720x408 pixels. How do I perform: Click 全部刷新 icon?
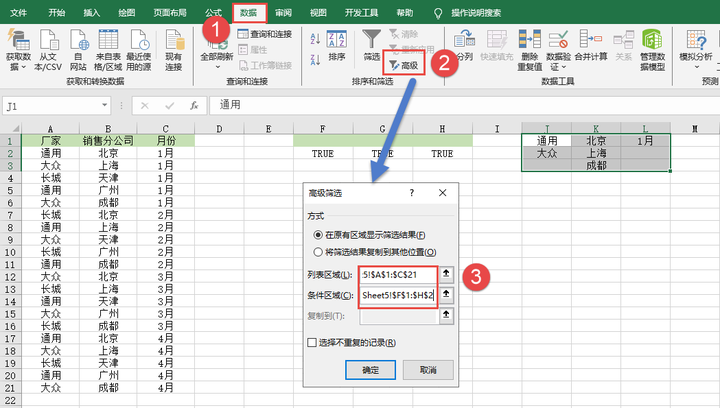click(x=217, y=44)
